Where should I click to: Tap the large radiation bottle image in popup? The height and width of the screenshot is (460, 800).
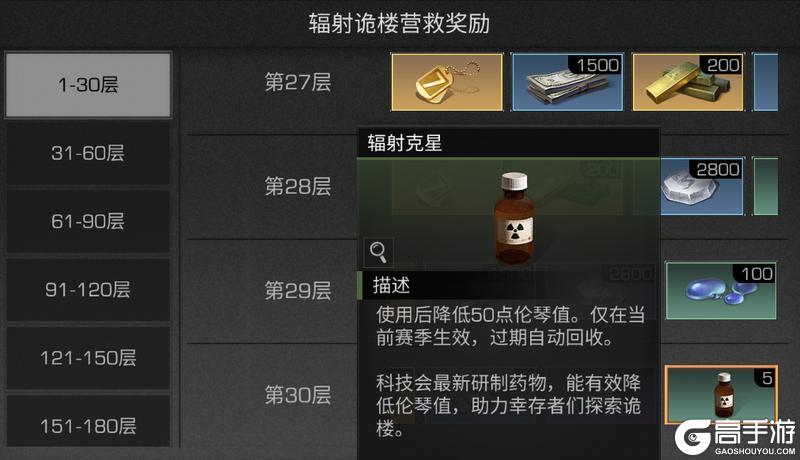coord(514,218)
